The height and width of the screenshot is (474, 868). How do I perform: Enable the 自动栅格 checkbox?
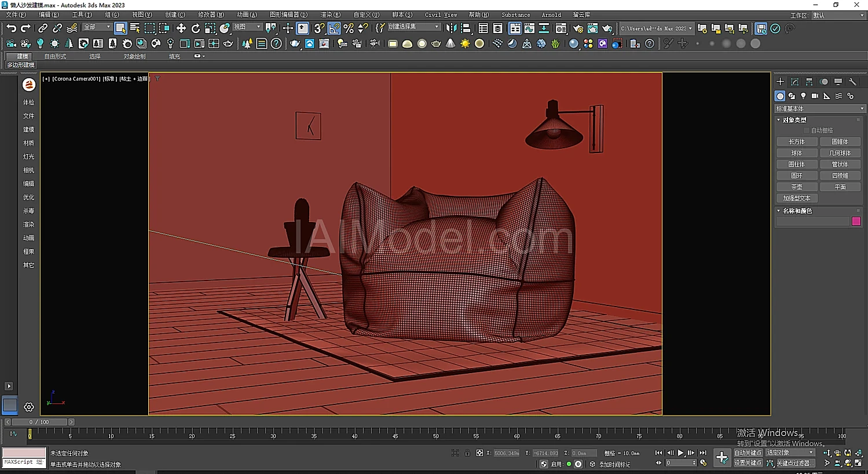pos(806,130)
